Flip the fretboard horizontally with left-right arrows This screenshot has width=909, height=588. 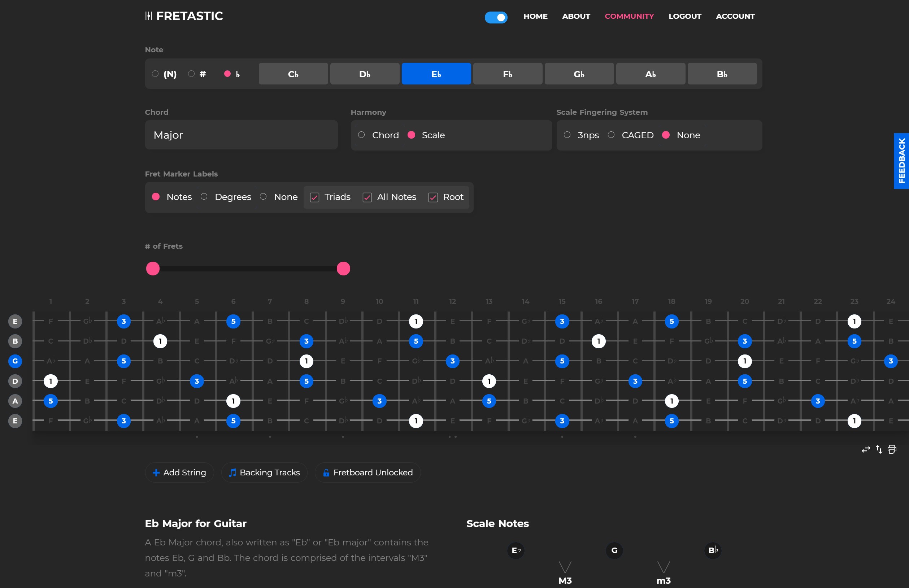click(865, 449)
